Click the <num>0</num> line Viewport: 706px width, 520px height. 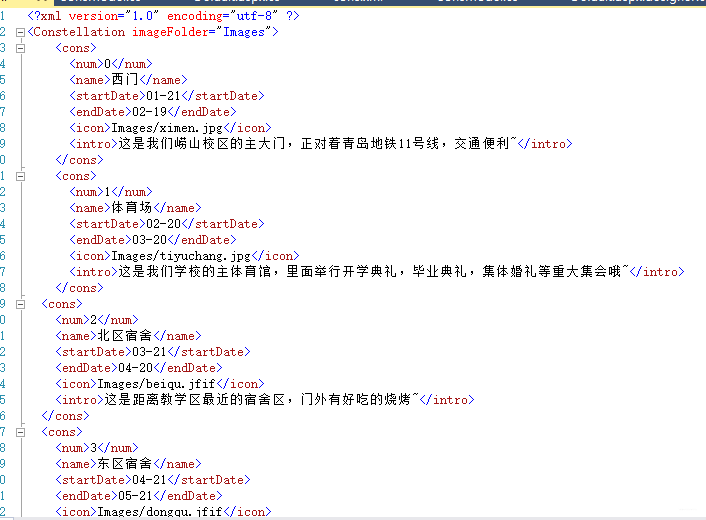coord(111,64)
